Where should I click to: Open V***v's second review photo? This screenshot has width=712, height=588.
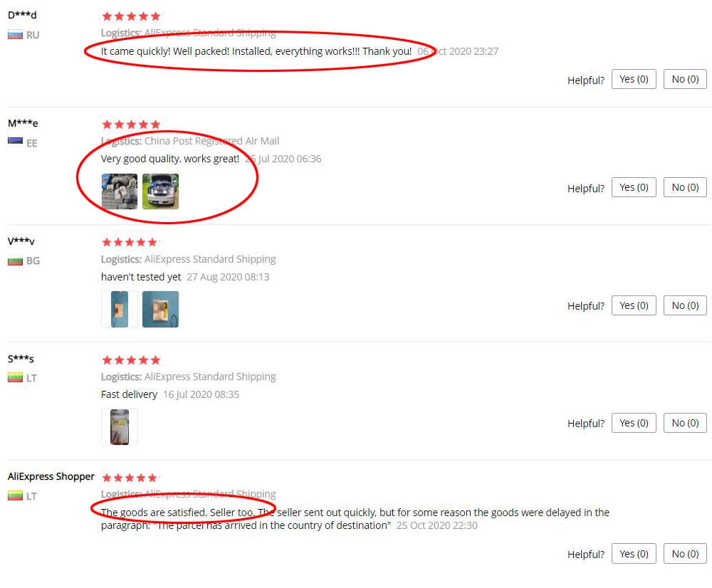coord(160,309)
